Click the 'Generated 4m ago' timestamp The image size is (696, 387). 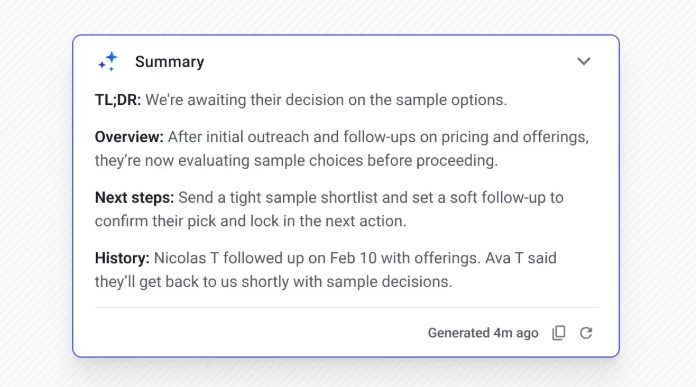point(483,333)
